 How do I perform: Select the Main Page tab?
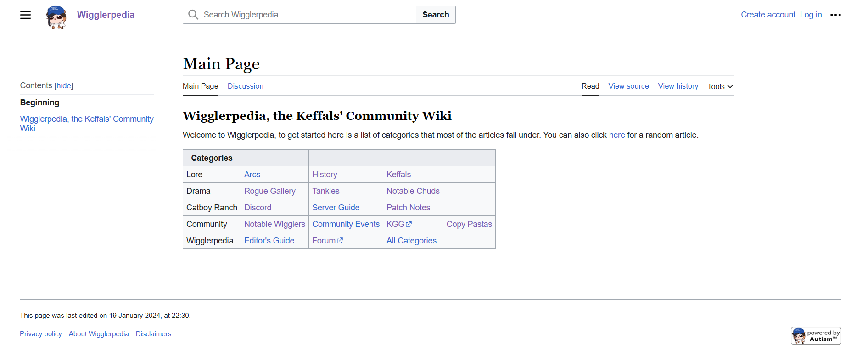point(201,86)
